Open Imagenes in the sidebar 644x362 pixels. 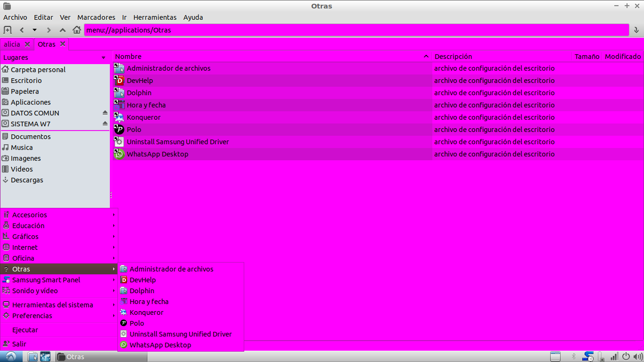point(55,158)
